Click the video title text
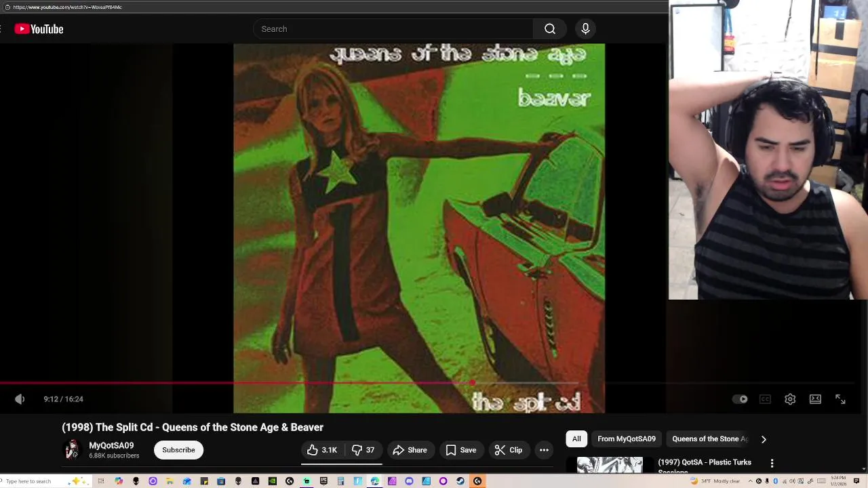 click(x=193, y=427)
